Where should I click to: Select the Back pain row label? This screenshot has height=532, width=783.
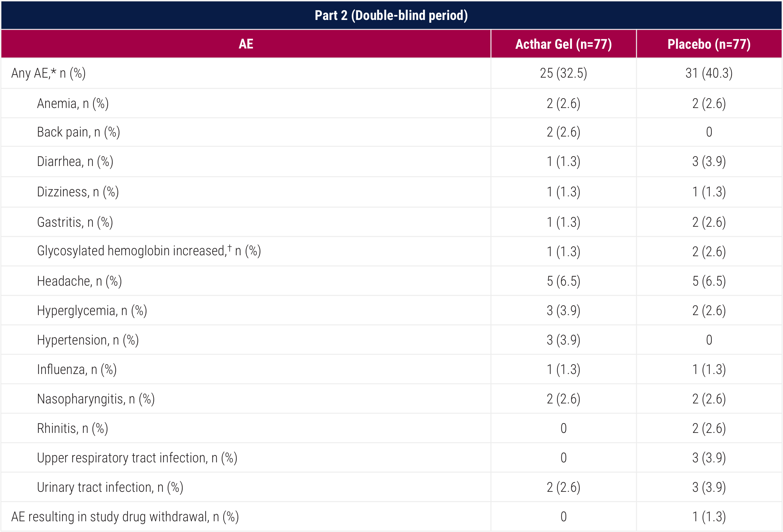[x=79, y=132]
